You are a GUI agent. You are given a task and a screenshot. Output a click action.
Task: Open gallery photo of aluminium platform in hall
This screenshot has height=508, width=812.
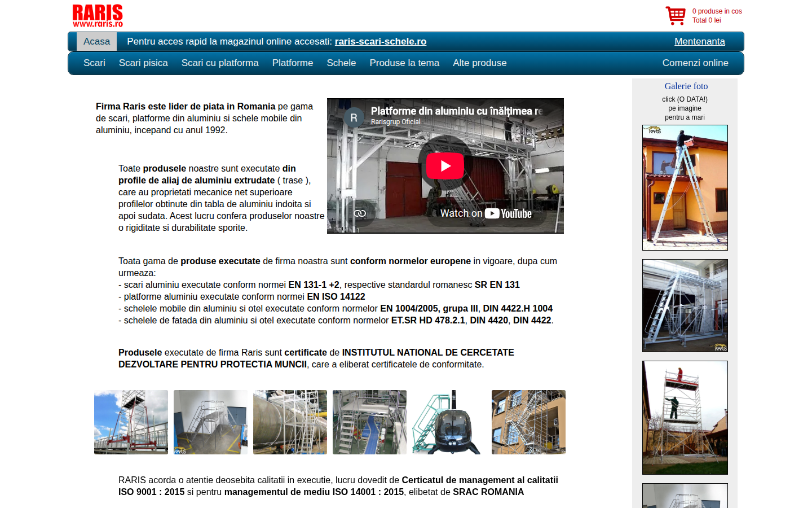685,306
